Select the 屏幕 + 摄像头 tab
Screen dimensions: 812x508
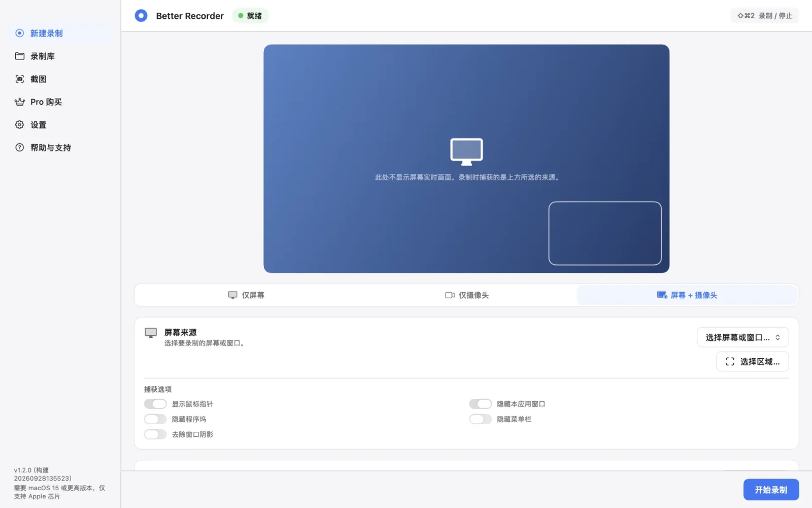(x=687, y=295)
